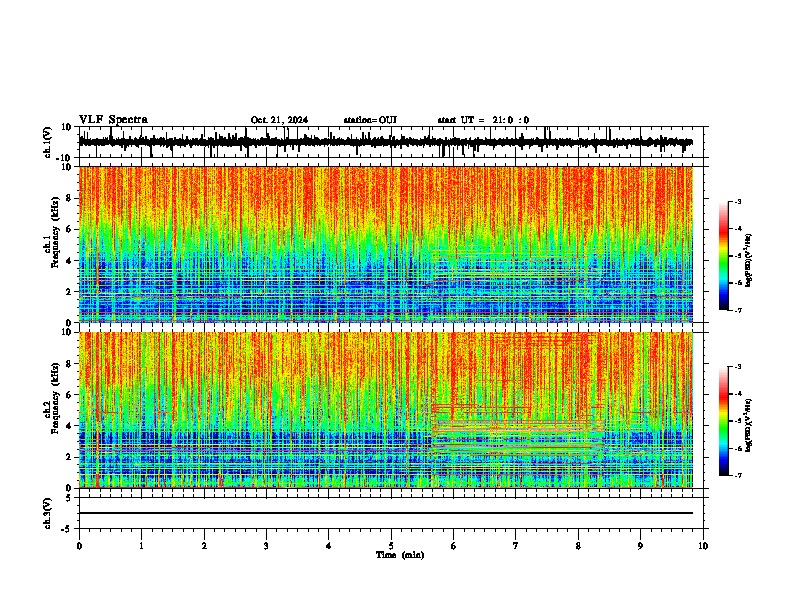The image size is (792, 612).
Task: Click the date 'Oct. 21, 2024'
Action: click(x=279, y=120)
